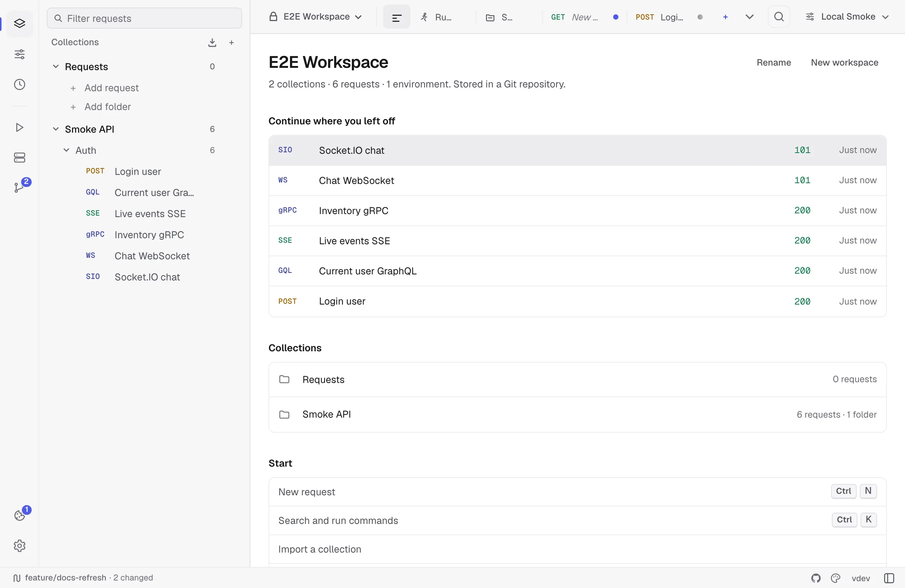Click the plus icon to open new tab
The height and width of the screenshot is (588, 905).
tap(726, 17)
